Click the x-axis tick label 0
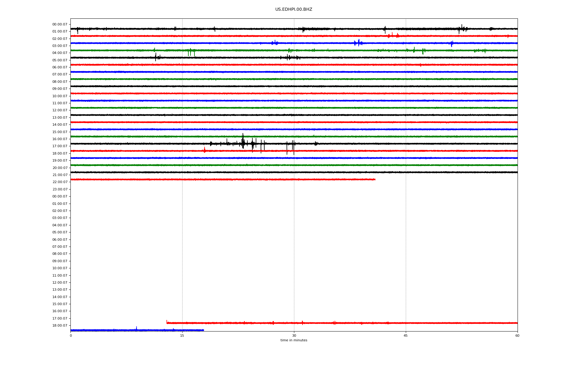 click(x=71, y=335)
